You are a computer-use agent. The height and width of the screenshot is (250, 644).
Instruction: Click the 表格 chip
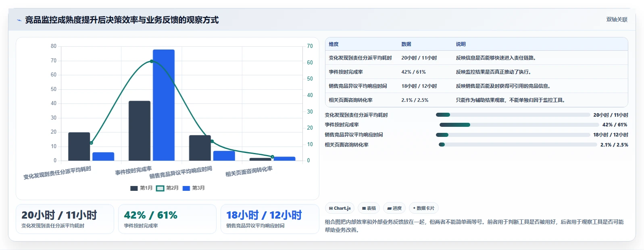coord(369,208)
